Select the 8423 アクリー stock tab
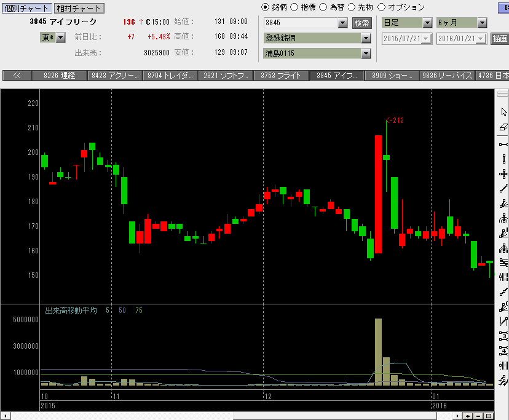This screenshot has height=420, width=509. coord(115,76)
